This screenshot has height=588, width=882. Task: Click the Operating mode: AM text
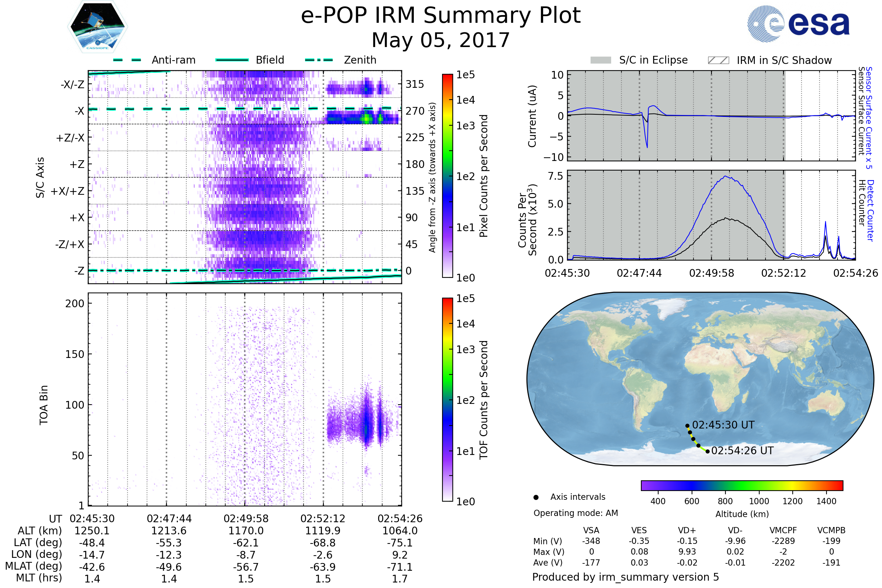click(576, 513)
